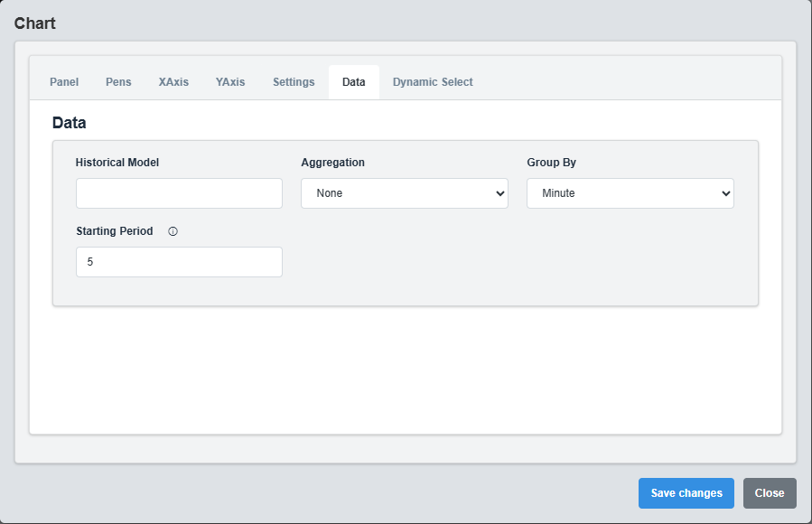The image size is (812, 524).
Task: Open the Aggregation dropdown
Action: (404, 192)
